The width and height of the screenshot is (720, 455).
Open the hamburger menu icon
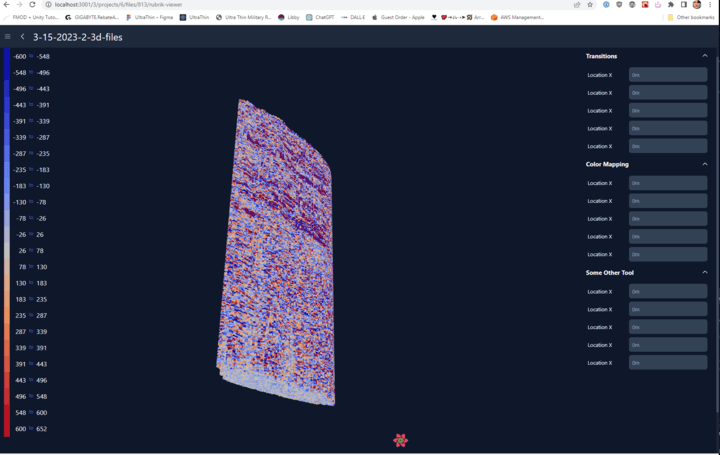tap(7, 37)
